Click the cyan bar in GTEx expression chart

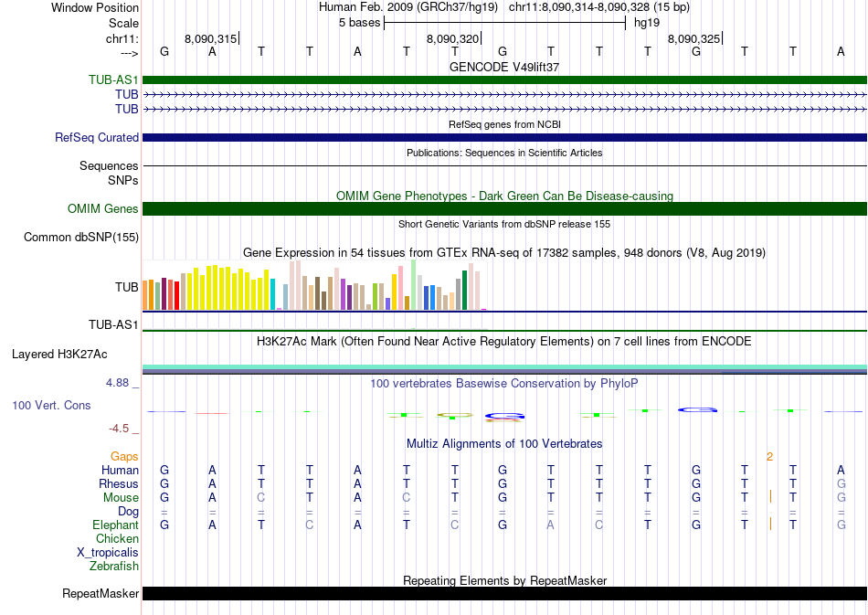[272, 294]
